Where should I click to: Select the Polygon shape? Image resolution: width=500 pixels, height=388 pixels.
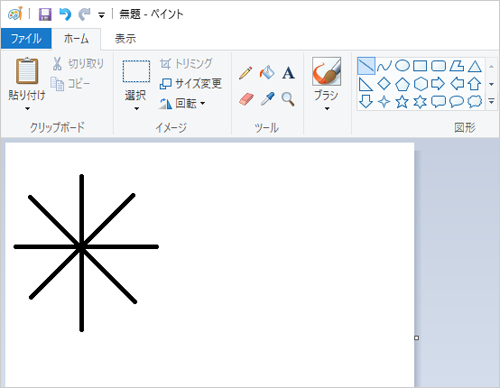[x=456, y=66]
